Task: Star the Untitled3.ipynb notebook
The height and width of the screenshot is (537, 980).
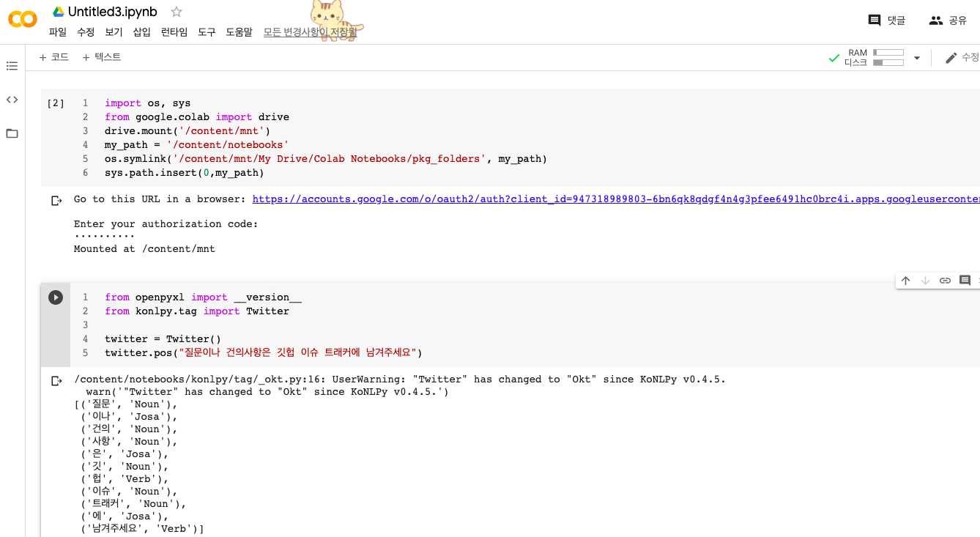Action: [x=175, y=11]
